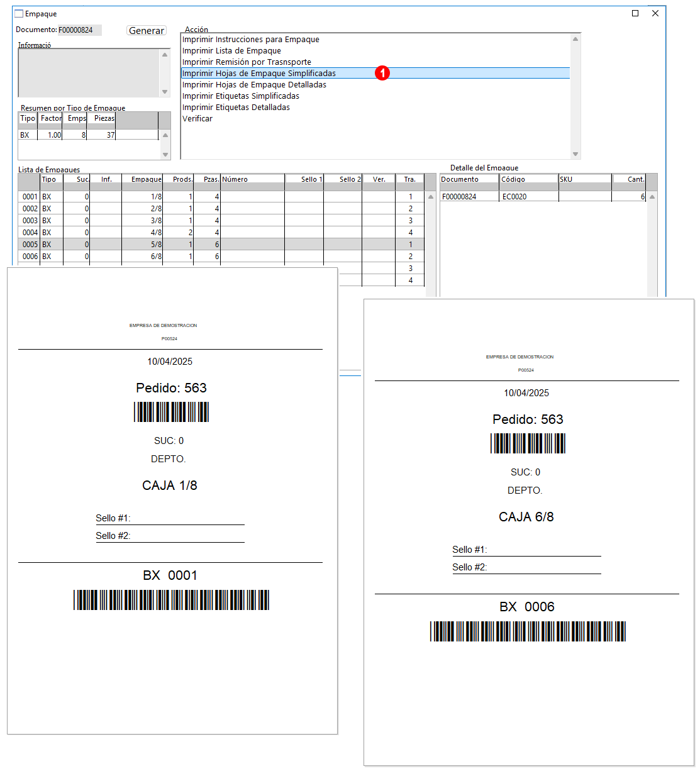The image size is (700, 771).
Task: Select packing row 0001 in Lista de Empaques
Action: click(x=221, y=197)
